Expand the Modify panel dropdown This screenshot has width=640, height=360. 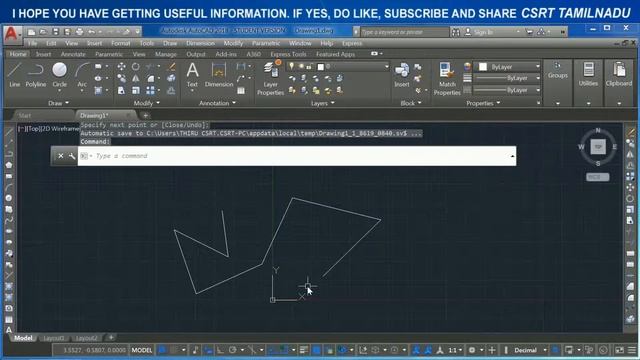coord(147,103)
